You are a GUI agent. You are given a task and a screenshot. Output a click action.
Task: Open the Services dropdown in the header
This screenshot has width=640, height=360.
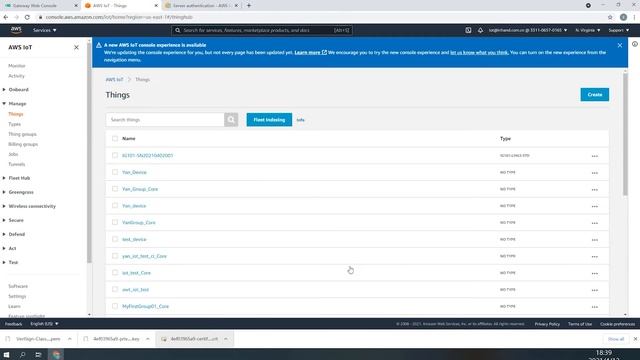point(44,30)
